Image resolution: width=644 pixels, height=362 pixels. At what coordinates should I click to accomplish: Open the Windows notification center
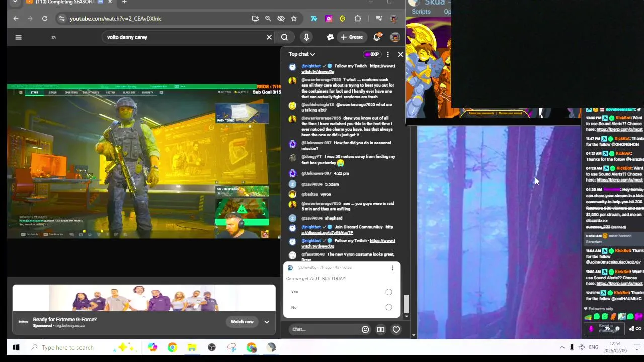637,347
